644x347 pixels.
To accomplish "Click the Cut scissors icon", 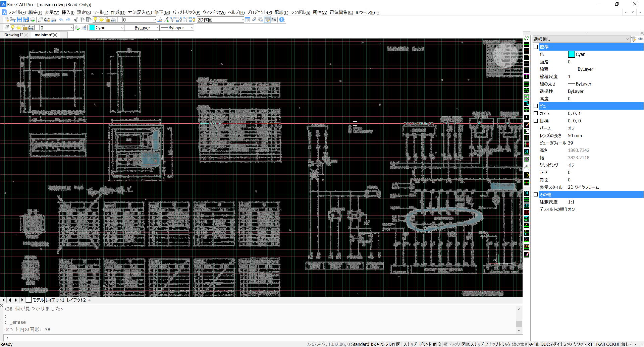I will click(76, 20).
